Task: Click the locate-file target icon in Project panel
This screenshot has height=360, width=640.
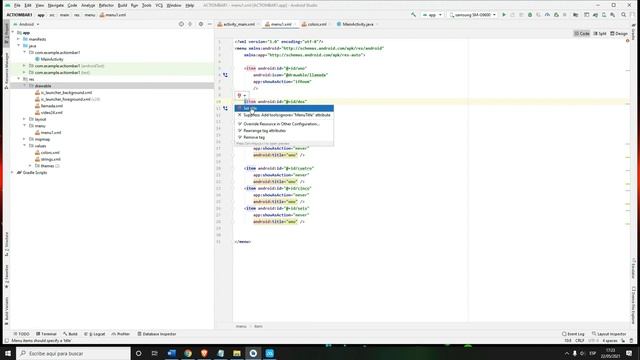Action: (x=181, y=24)
